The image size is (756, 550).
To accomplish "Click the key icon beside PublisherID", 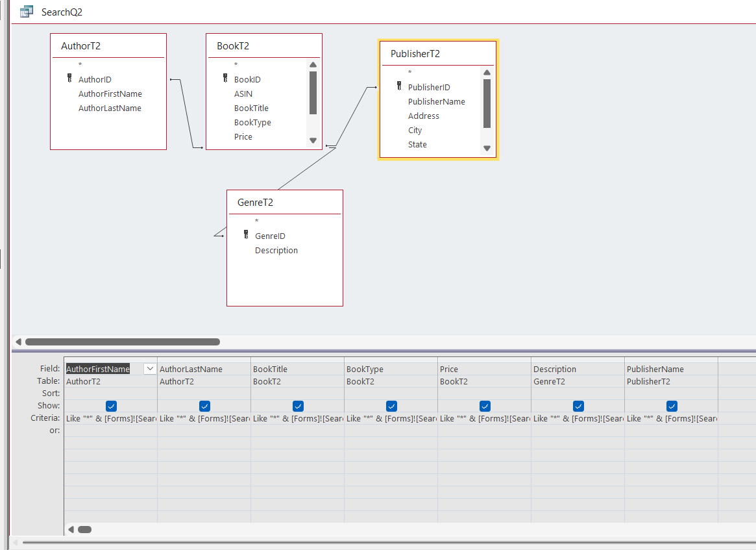I will [399, 86].
